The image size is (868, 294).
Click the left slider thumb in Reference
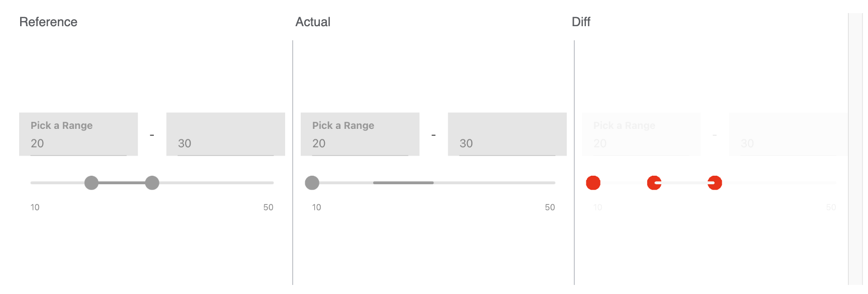(92, 183)
